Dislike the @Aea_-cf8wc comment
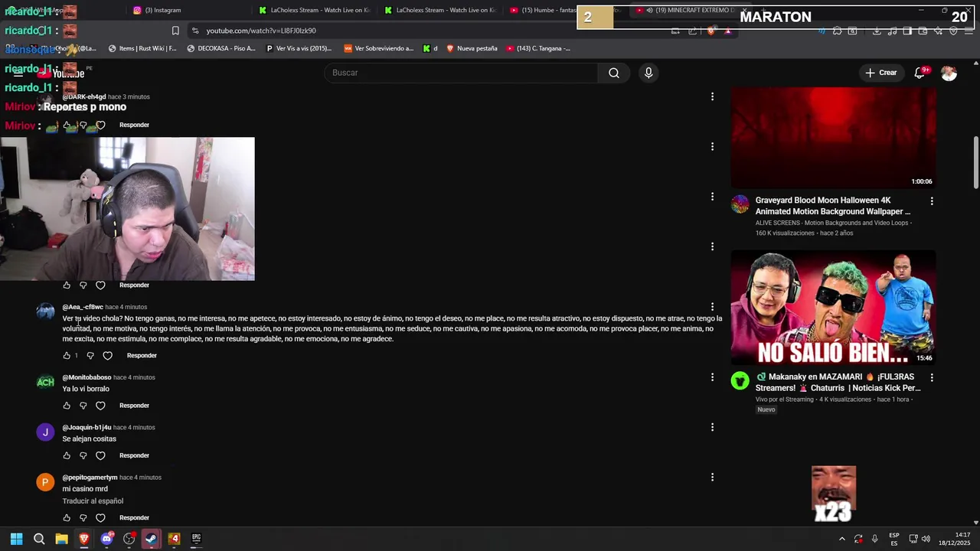Viewport: 980px width, 551px height. pos(90,356)
